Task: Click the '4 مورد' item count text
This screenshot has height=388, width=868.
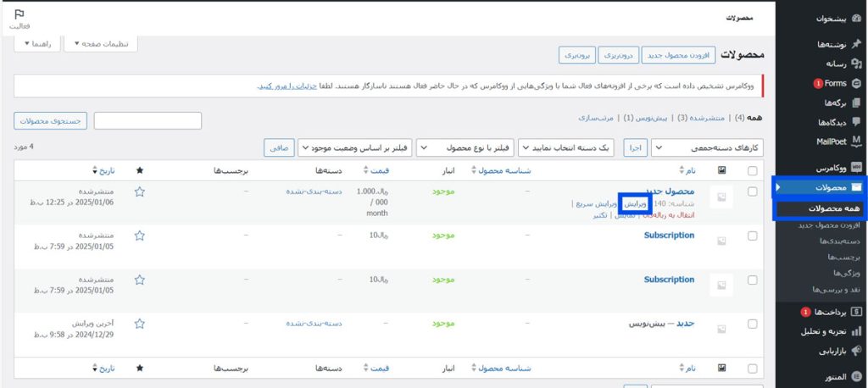Action: [x=24, y=147]
